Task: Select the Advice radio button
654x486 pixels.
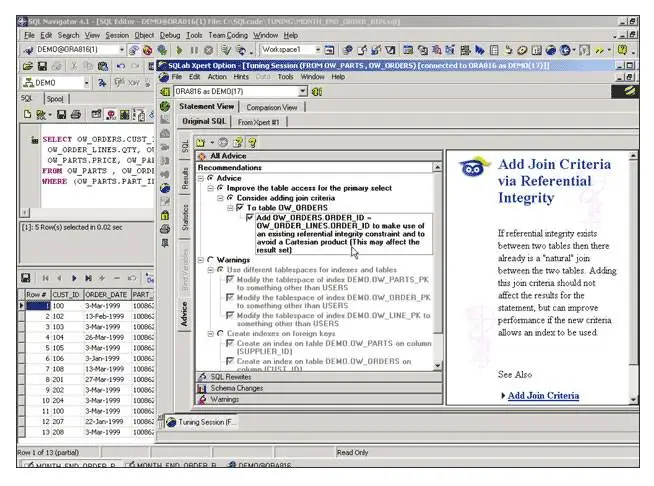Action: [x=210, y=178]
